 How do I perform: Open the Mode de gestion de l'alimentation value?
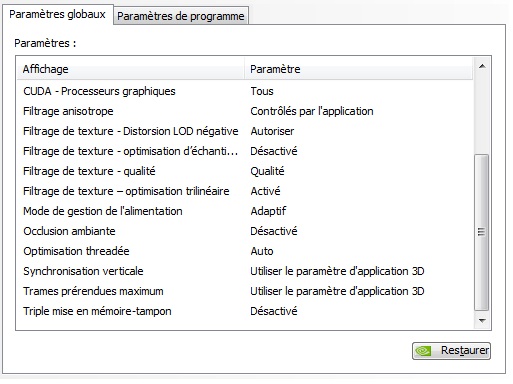(268, 211)
